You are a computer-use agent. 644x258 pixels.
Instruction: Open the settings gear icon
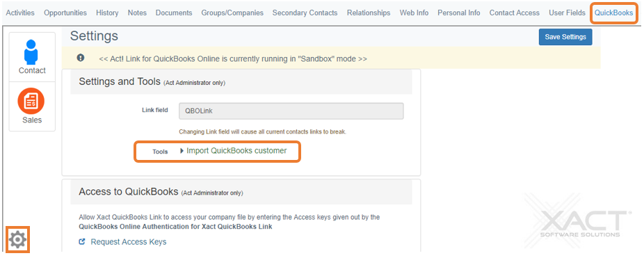[x=17, y=239]
